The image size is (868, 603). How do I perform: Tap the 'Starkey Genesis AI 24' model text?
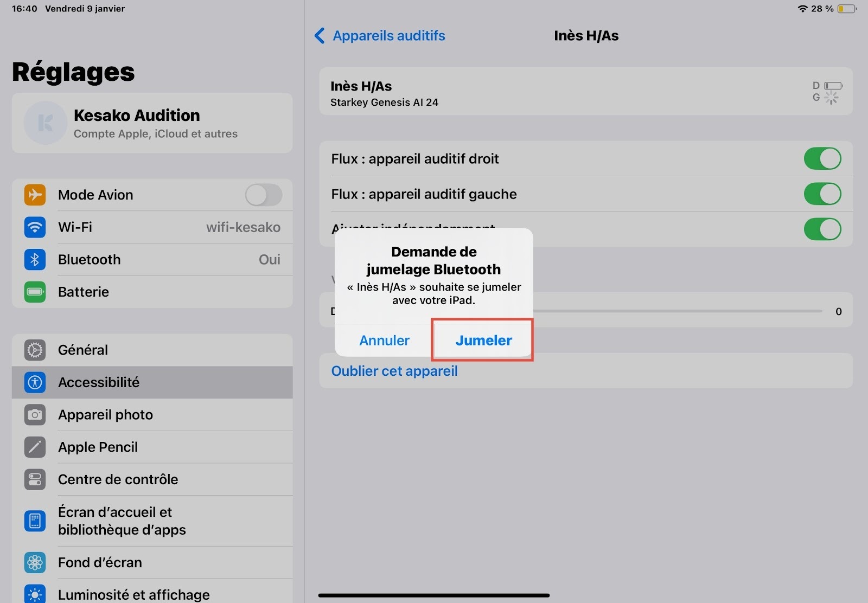click(x=384, y=102)
